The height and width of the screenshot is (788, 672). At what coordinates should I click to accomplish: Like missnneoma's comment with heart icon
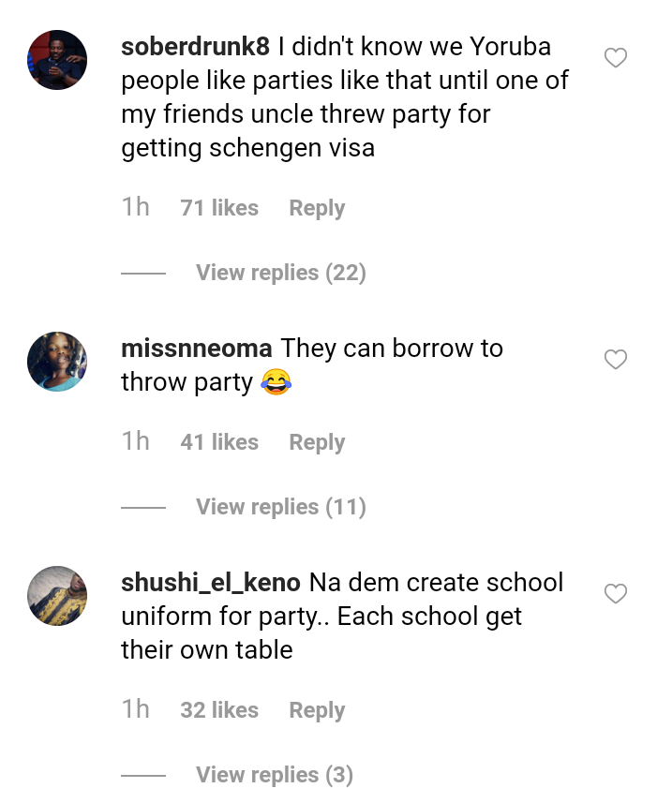(615, 360)
